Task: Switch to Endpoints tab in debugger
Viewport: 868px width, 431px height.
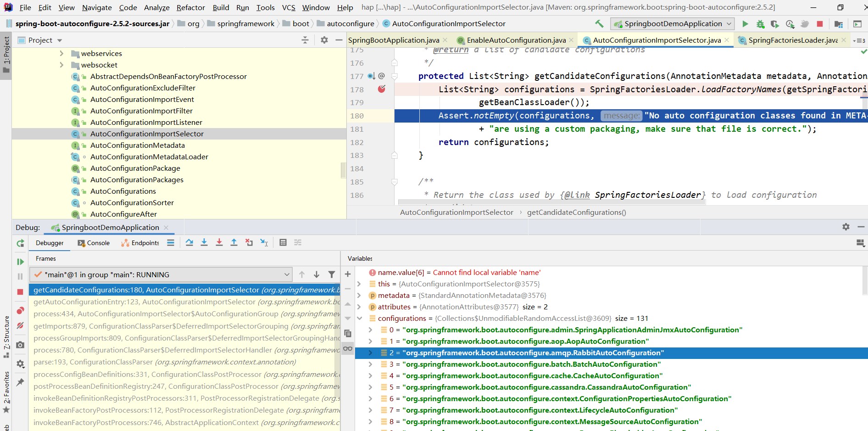Action: click(140, 243)
